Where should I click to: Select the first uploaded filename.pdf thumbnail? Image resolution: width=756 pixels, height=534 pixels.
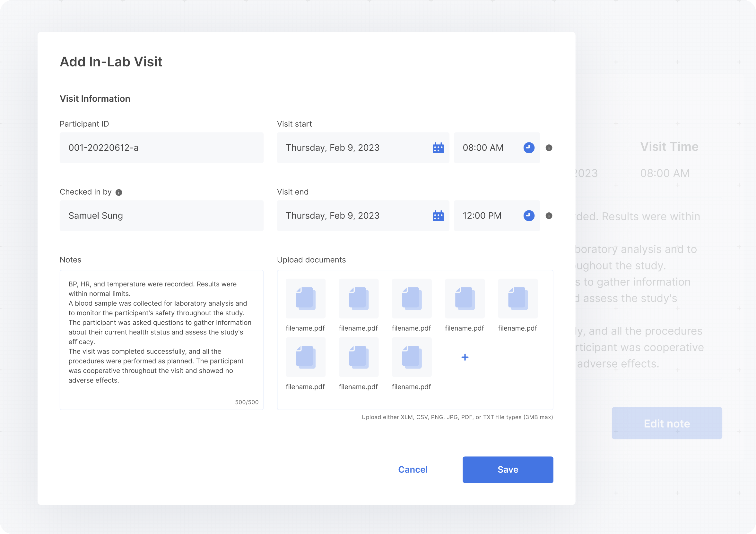305,298
